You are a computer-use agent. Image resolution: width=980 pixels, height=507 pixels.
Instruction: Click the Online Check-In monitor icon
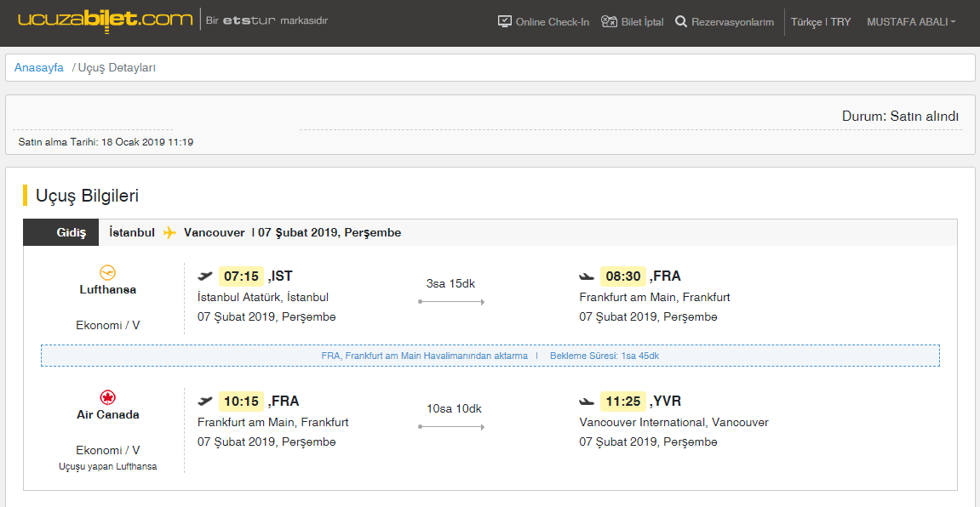[x=505, y=21]
